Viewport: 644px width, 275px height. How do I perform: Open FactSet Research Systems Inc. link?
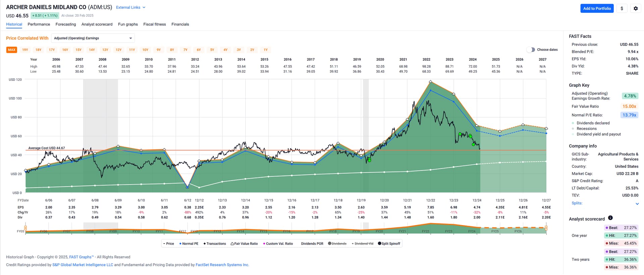222,265
